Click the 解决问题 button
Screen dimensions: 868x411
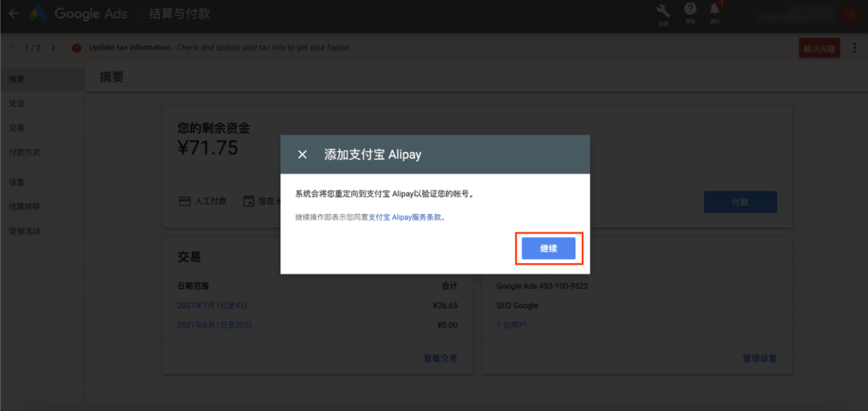coord(819,49)
